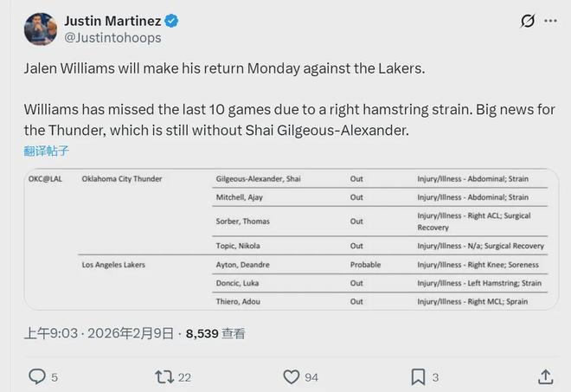This screenshot has width=571, height=392.
Task: Like the post with heart icon
Action: (x=292, y=376)
